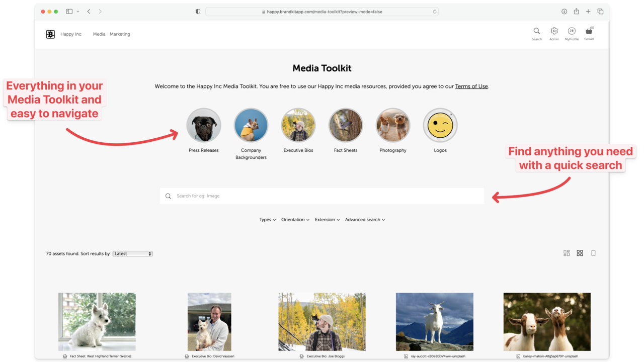The width and height of the screenshot is (644, 362).
Task: Open the Media menu item
Action: (x=99, y=34)
